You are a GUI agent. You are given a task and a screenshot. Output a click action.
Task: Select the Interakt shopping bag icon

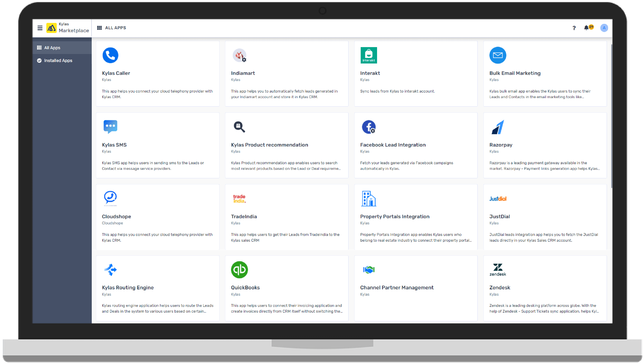(x=369, y=55)
